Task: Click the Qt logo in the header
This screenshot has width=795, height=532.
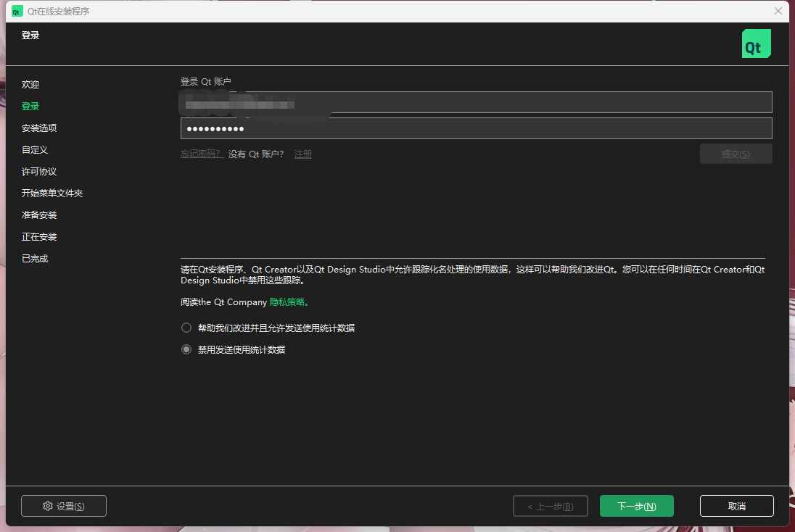Action: click(x=756, y=43)
